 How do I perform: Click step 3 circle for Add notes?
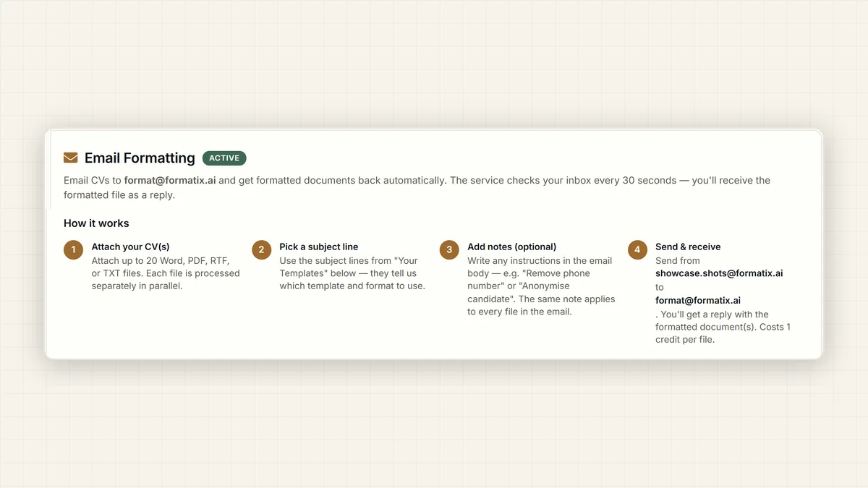coord(449,250)
